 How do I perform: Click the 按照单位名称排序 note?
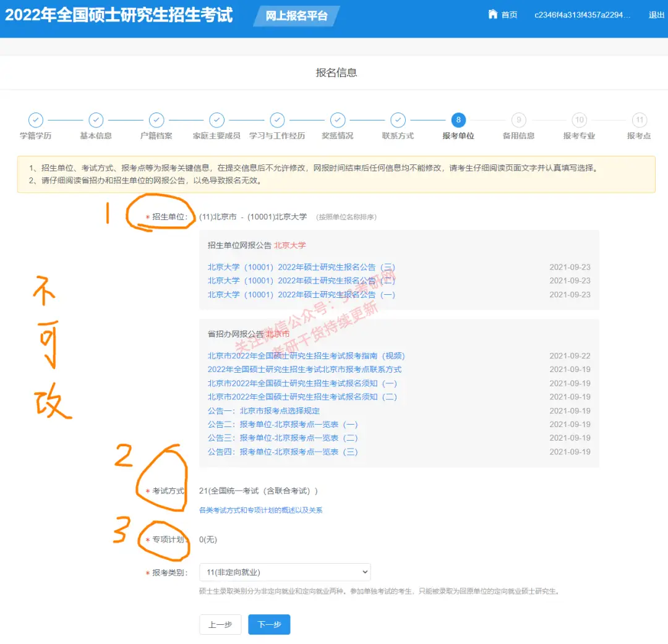(x=346, y=217)
